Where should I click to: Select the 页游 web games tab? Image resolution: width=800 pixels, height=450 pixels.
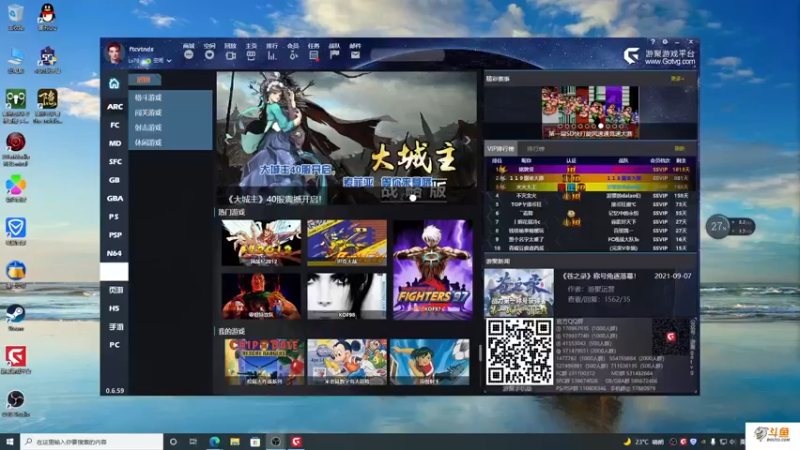114,290
